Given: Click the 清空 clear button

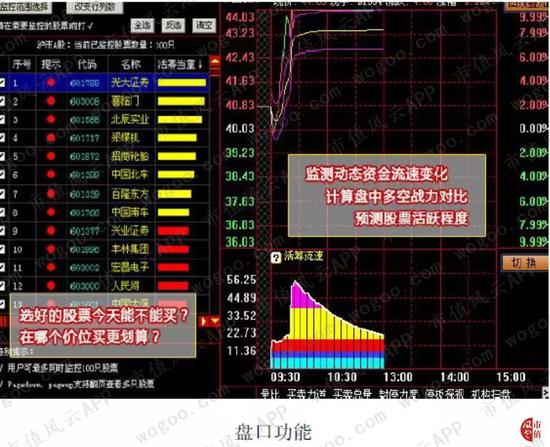Looking at the screenshot, I should coord(204,25).
